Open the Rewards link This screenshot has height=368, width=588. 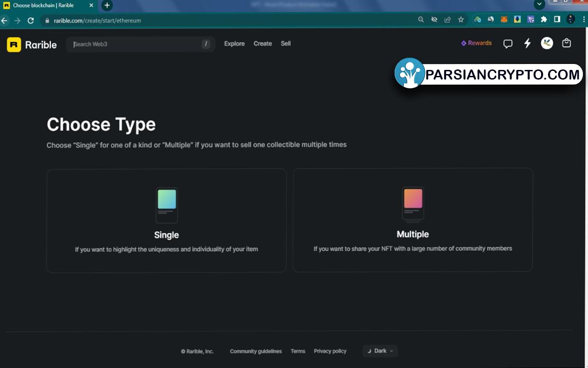coord(476,43)
